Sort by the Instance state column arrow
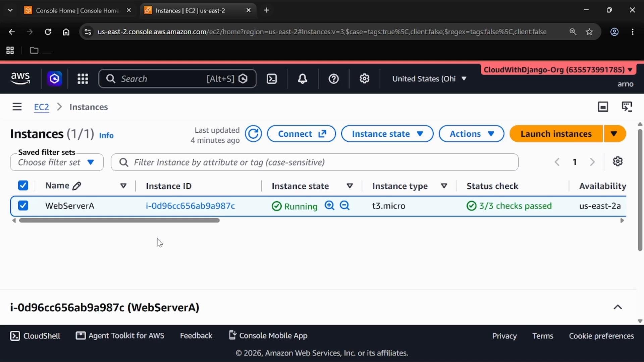The width and height of the screenshot is (644, 362). click(x=350, y=186)
